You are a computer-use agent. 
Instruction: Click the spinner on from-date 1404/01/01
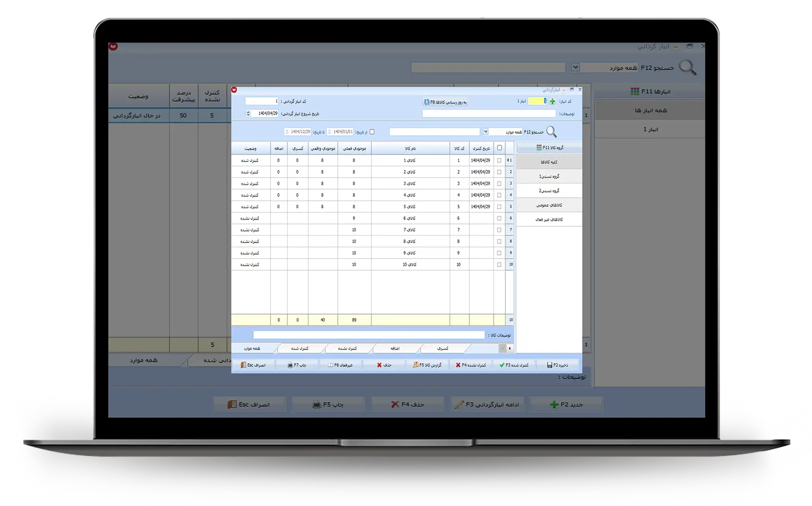(329, 132)
